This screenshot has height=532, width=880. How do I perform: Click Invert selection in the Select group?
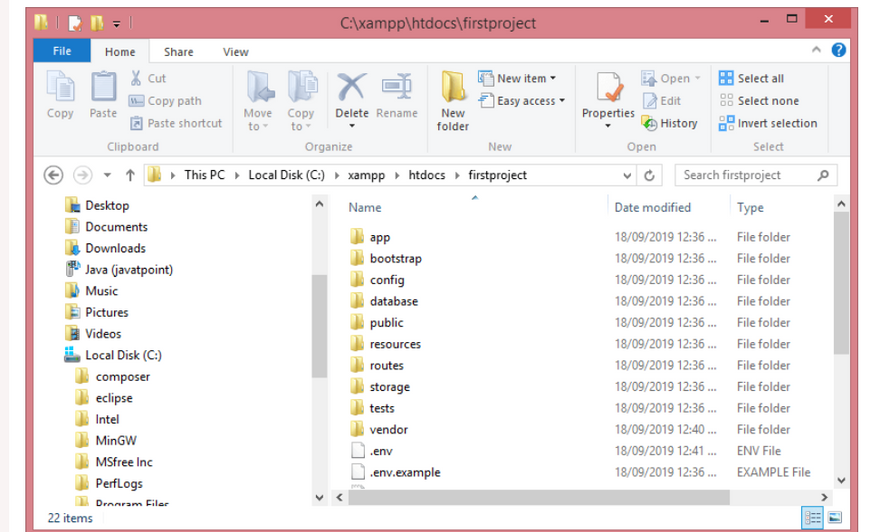pos(768,123)
